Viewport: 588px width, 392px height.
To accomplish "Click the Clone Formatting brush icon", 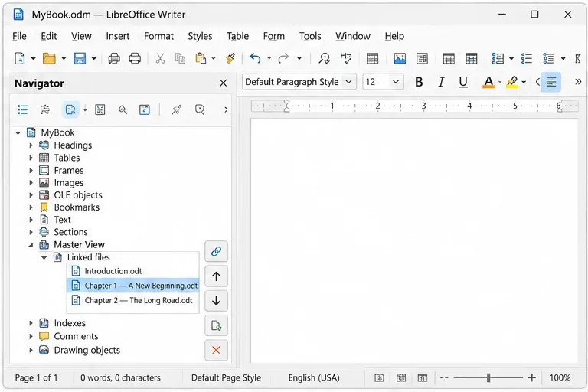I will pos(230,58).
